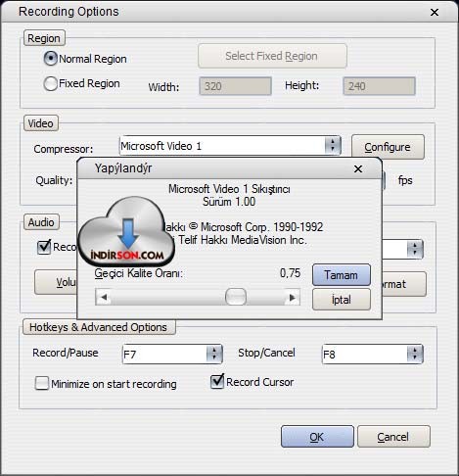The height and width of the screenshot is (476, 459).
Task: Click the left arrow of quality slider
Action: [104, 297]
